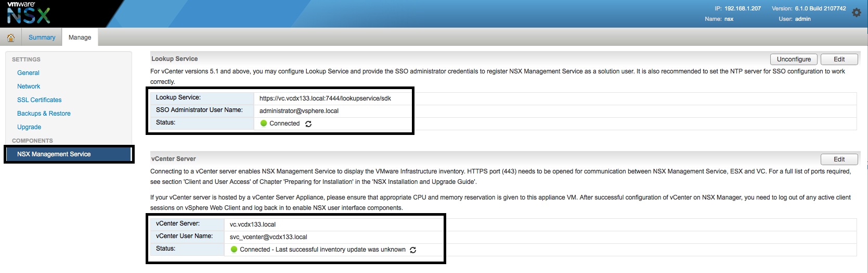Open General settings
Viewport: 868px width, 273px height.
coord(28,73)
